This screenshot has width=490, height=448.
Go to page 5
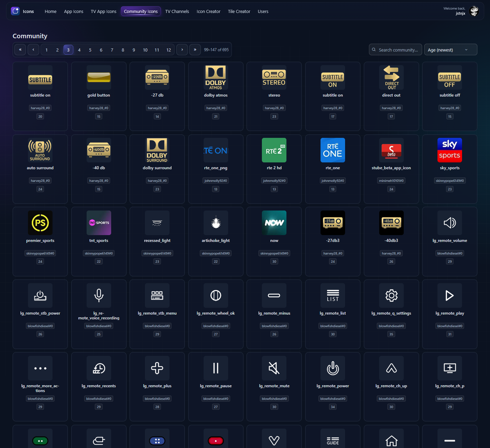(x=90, y=50)
